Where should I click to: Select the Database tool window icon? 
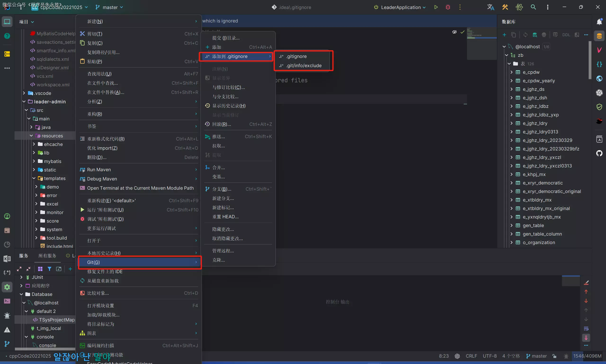(599, 35)
